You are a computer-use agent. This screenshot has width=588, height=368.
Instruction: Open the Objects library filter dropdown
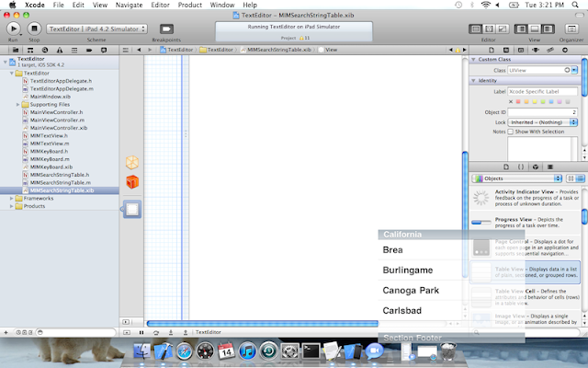(518, 178)
